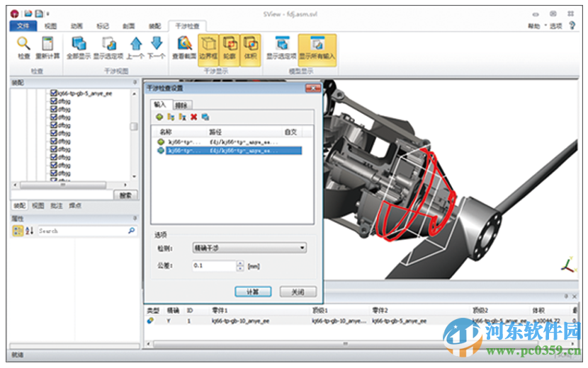Open the 文件 file menu tab
Screen dimensions: 588x368
click(x=23, y=26)
